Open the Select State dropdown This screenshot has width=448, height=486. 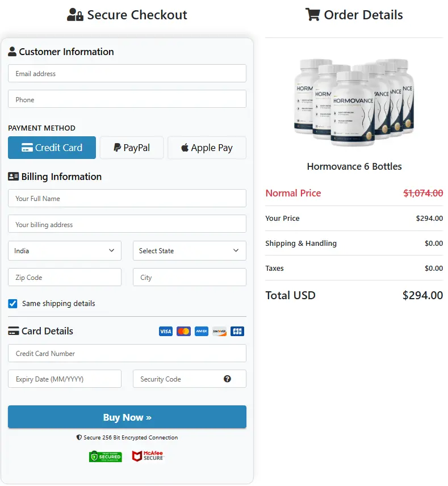(190, 251)
